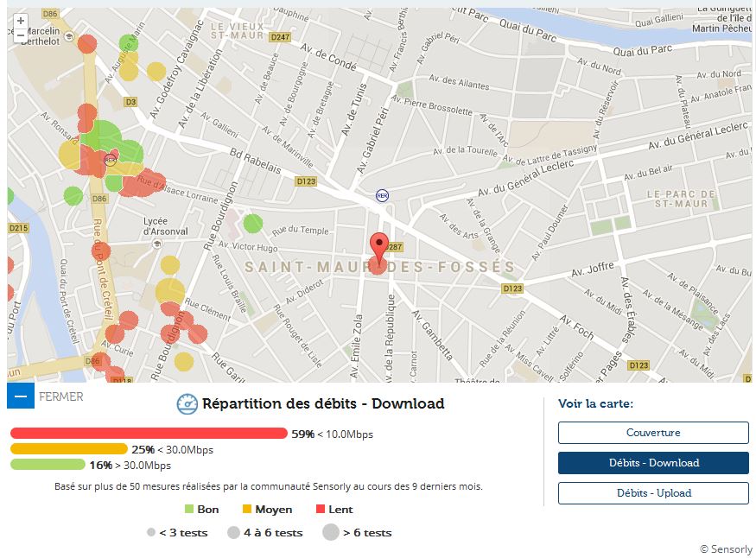
Task: Switch to Débits - Upload map
Action: (x=653, y=493)
